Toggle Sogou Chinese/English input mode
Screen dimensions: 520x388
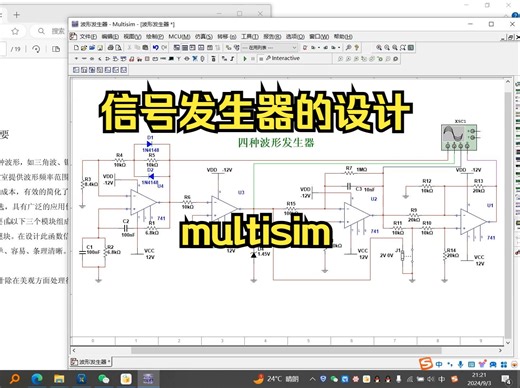(x=439, y=364)
